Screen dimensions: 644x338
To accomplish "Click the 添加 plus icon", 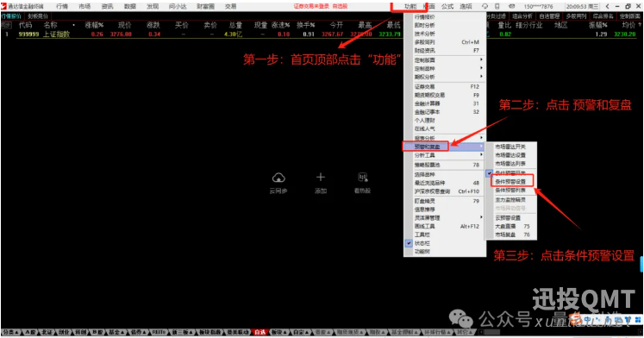I will pyautogui.click(x=321, y=177).
